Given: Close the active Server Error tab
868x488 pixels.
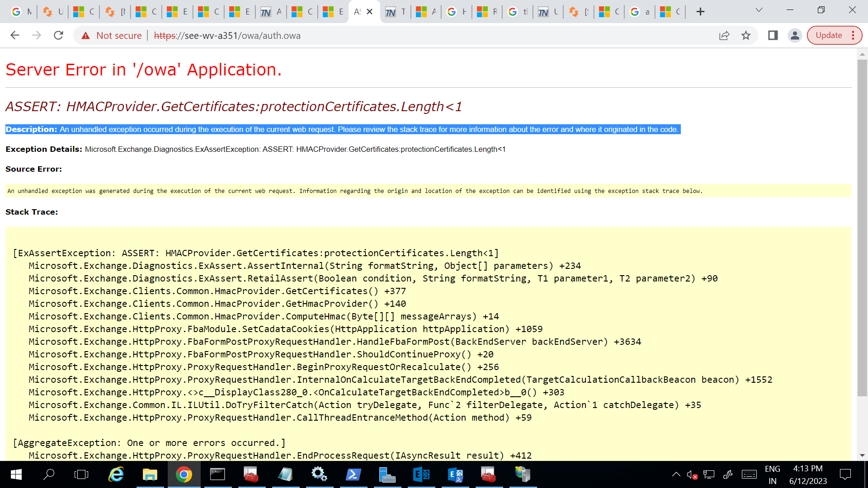Looking at the screenshot, I should coord(370,12).
